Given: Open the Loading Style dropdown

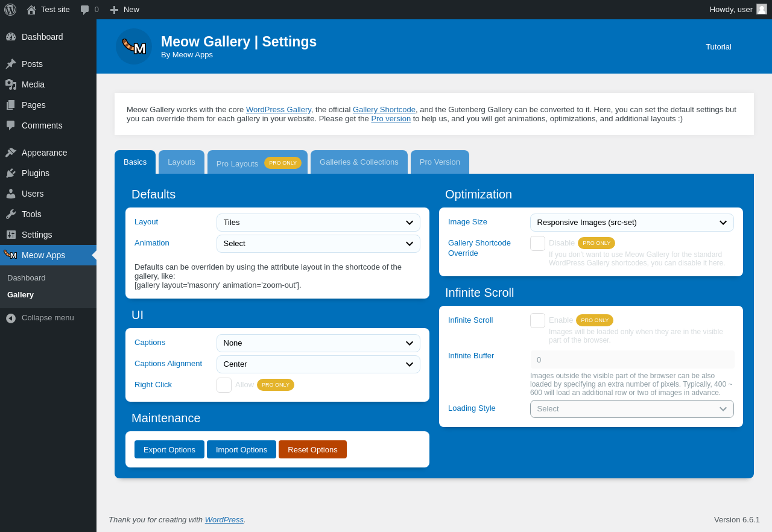Looking at the screenshot, I should tap(632, 409).
